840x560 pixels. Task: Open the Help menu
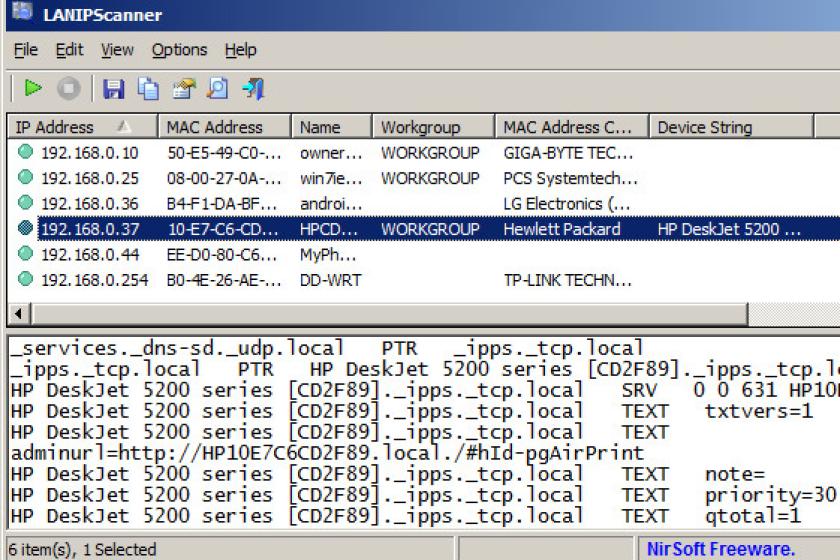pyautogui.click(x=241, y=50)
